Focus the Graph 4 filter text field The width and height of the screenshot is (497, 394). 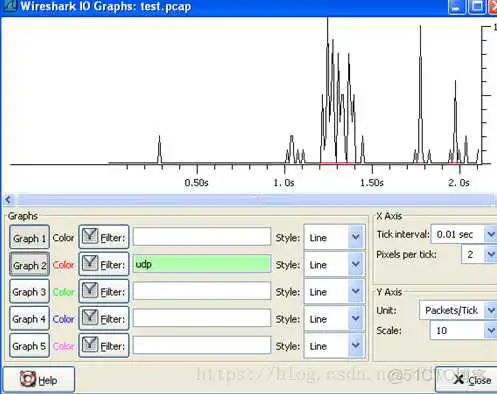(202, 318)
